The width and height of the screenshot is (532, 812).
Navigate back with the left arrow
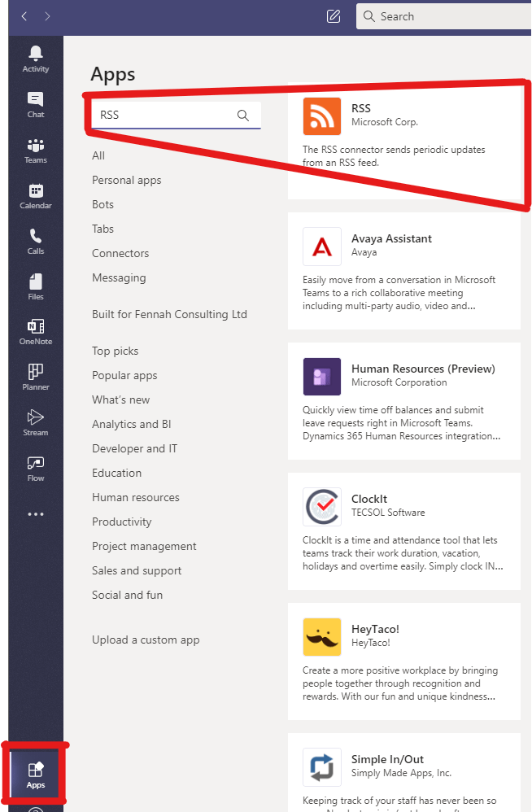tap(24, 16)
